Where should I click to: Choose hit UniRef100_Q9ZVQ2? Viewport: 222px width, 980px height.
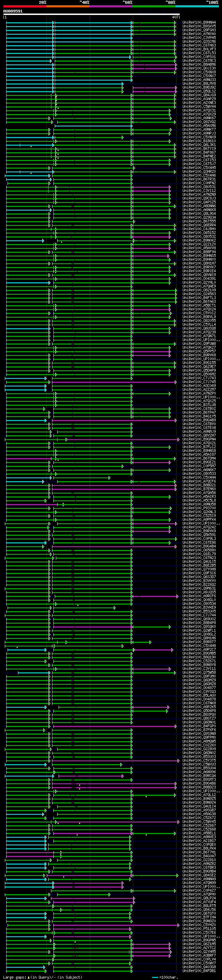(199, 122)
